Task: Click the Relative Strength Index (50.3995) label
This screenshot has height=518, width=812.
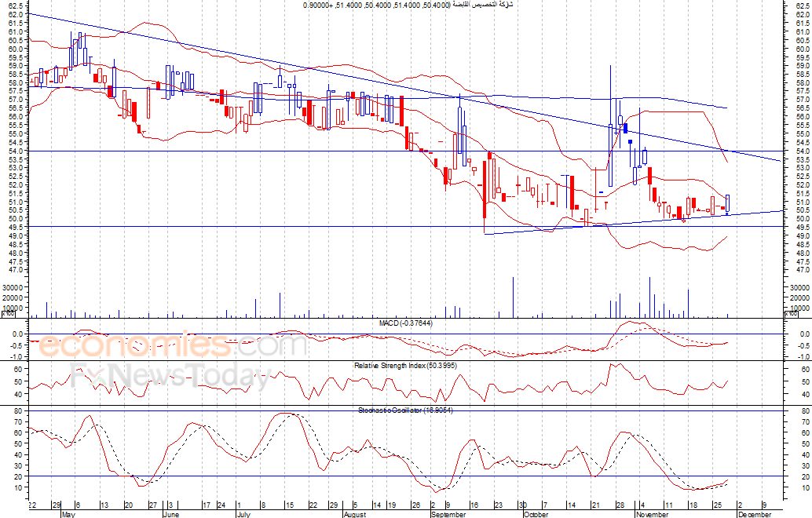Action: pos(405,365)
